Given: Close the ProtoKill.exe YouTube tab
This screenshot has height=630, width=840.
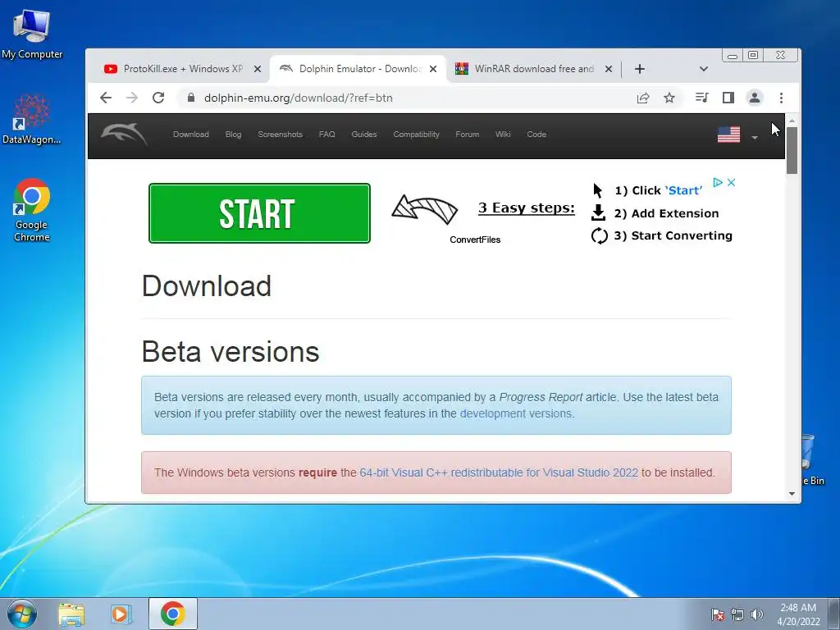Looking at the screenshot, I should pos(257,69).
